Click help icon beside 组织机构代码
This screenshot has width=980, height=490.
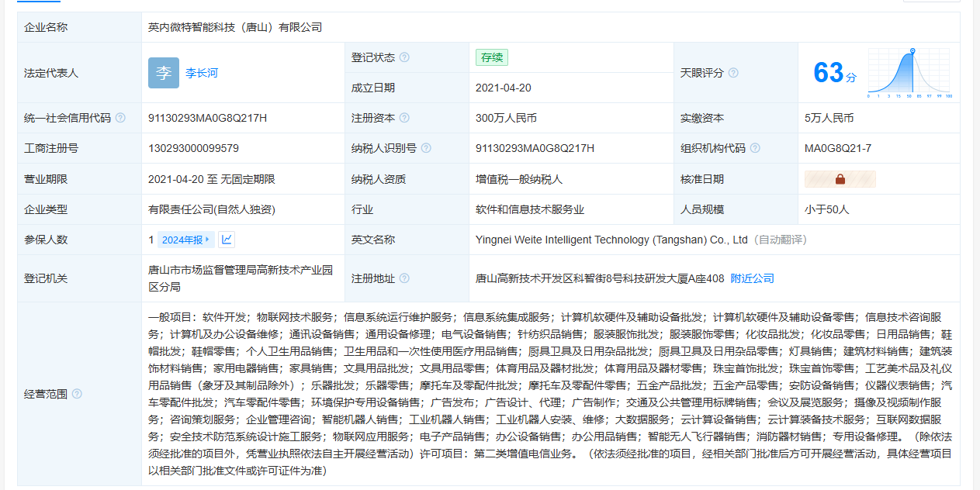755,148
